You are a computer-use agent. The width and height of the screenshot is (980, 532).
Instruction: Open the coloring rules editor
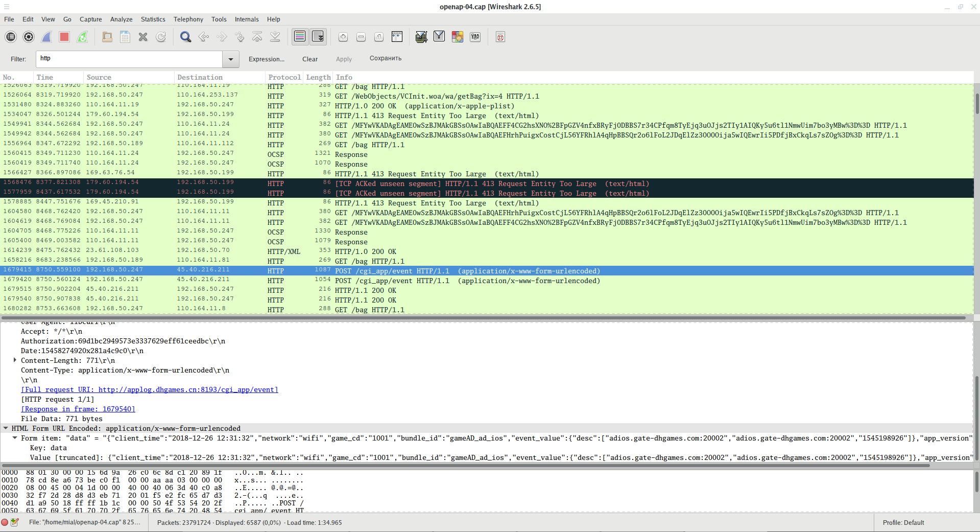(457, 37)
